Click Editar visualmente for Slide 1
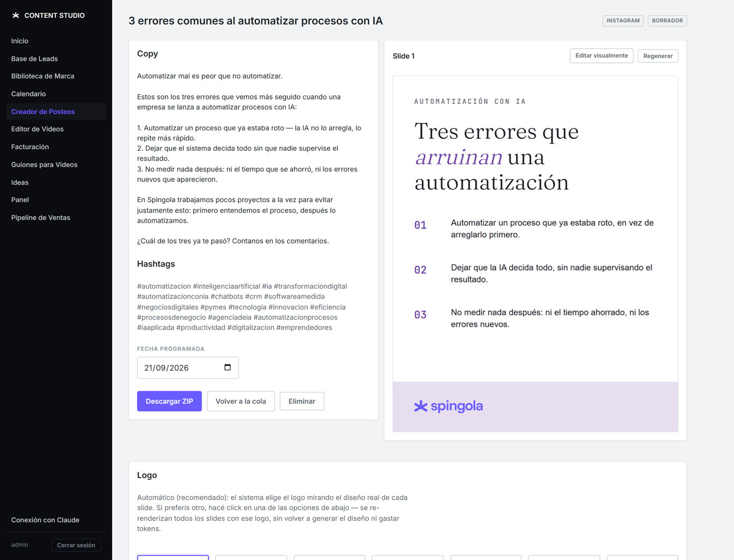This screenshot has width=734, height=560. coord(601,56)
